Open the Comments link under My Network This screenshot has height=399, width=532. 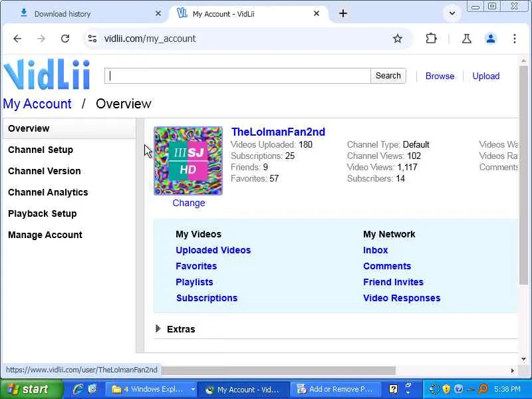pyautogui.click(x=387, y=267)
